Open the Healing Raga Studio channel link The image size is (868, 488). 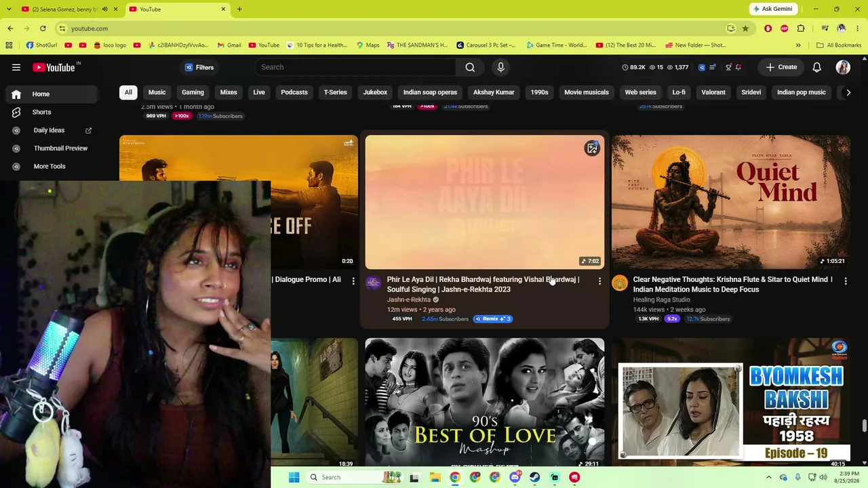661,300
